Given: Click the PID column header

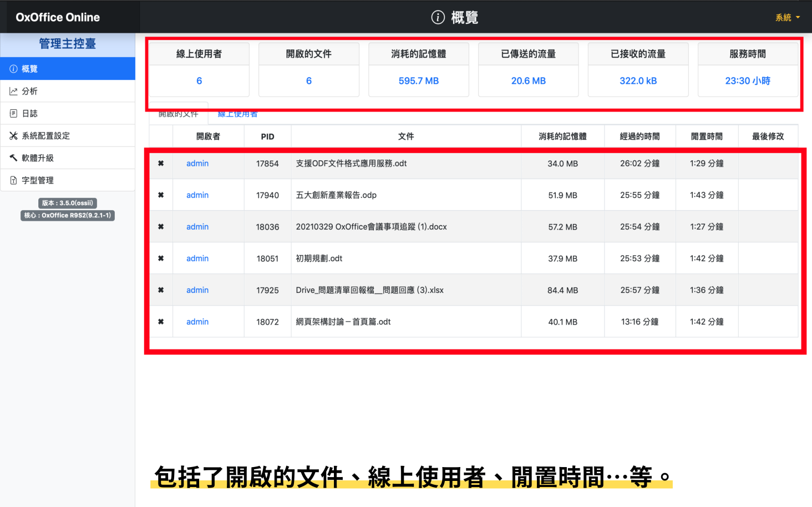Looking at the screenshot, I should point(267,136).
